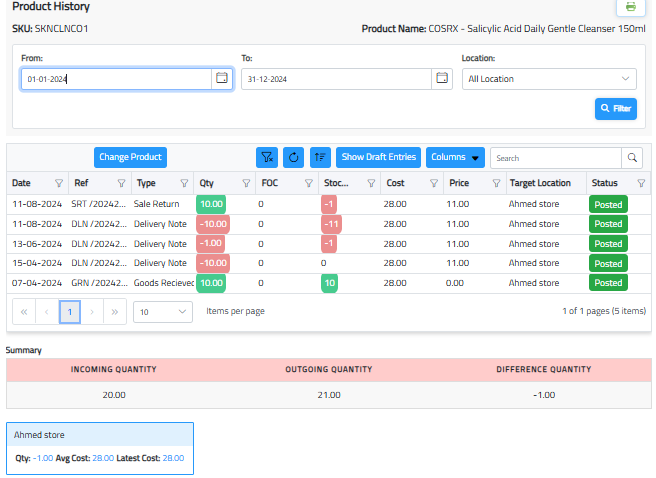
Task: Open the Qty column filter icon
Action: (x=246, y=183)
